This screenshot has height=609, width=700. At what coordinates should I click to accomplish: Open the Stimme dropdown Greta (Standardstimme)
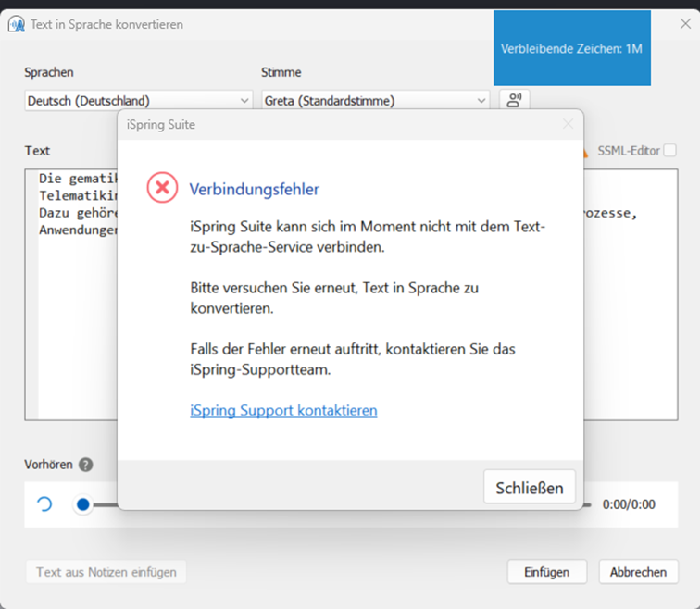(x=375, y=100)
